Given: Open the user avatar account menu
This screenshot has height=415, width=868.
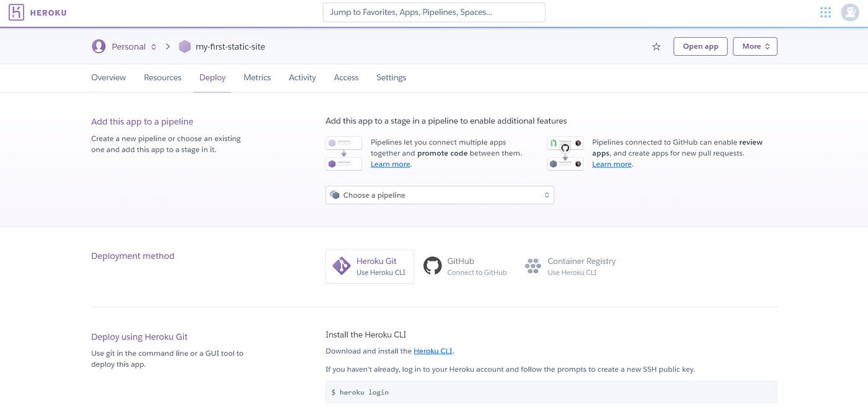Looking at the screenshot, I should 849,12.
